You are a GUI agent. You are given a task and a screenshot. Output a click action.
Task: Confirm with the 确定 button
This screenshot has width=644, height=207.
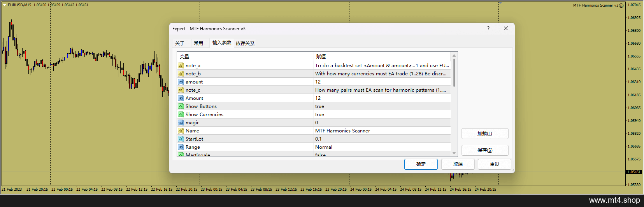421,164
